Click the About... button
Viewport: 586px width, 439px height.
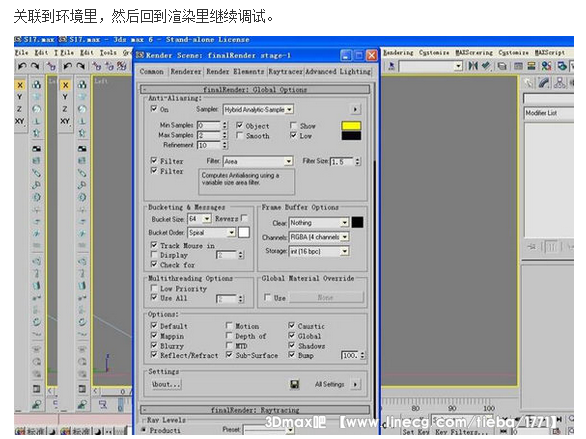166,384
